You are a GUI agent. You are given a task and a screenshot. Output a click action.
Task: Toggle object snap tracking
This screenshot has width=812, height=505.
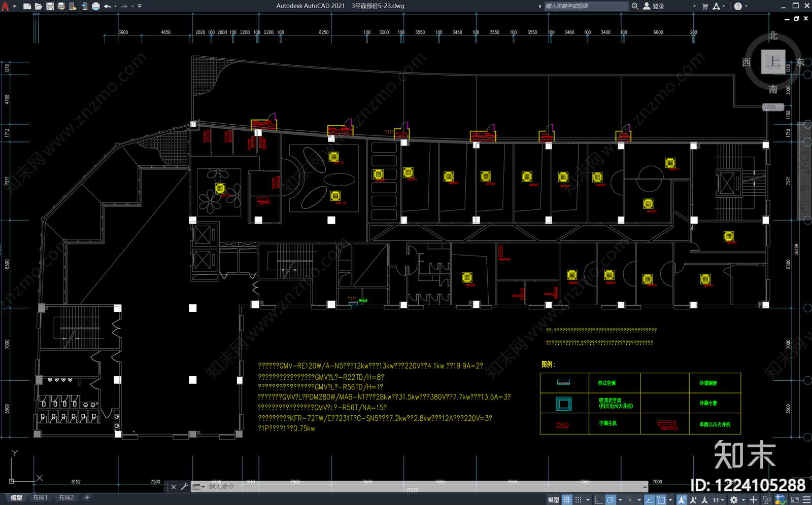(649, 500)
